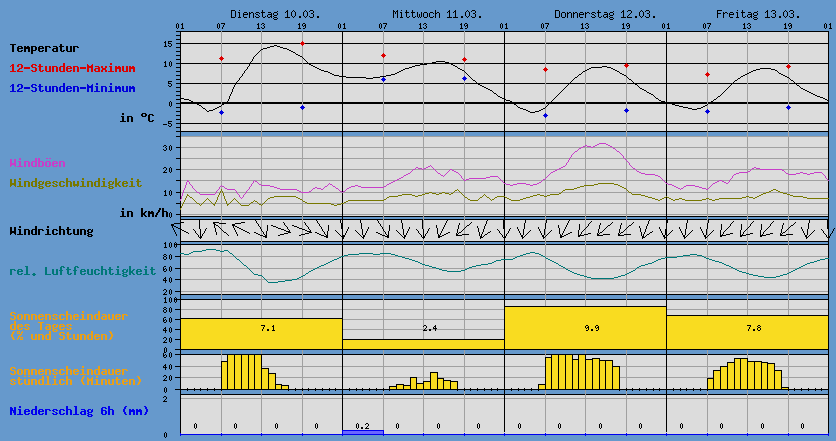Click the 12-Stunden-Maximum legend label
The image size is (836, 441).
[x=71, y=68]
